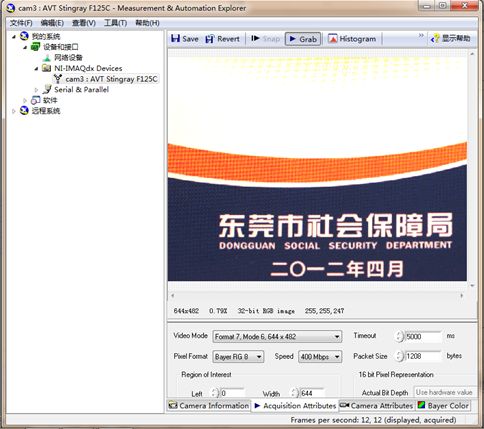The height and width of the screenshot is (429, 484).
Task: Expand the Serial & Parallel tree node
Action: (36, 90)
